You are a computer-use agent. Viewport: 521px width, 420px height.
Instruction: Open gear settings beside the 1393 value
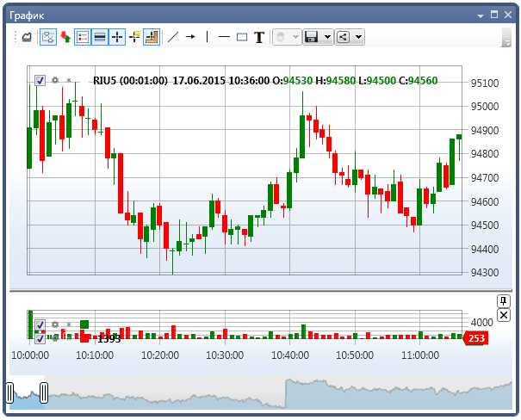coord(55,338)
